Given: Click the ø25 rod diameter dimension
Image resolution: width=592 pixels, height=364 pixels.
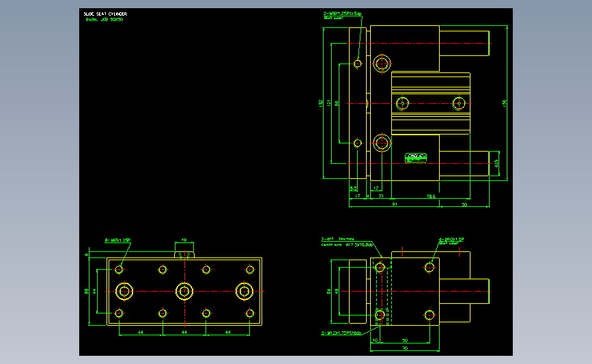Looking at the screenshot, I should pos(496,163).
